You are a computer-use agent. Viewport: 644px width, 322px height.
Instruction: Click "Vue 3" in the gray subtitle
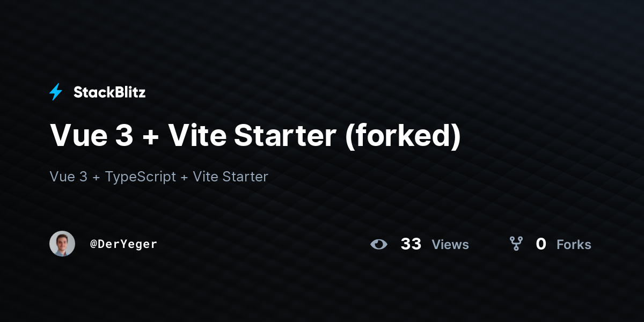click(x=68, y=177)
